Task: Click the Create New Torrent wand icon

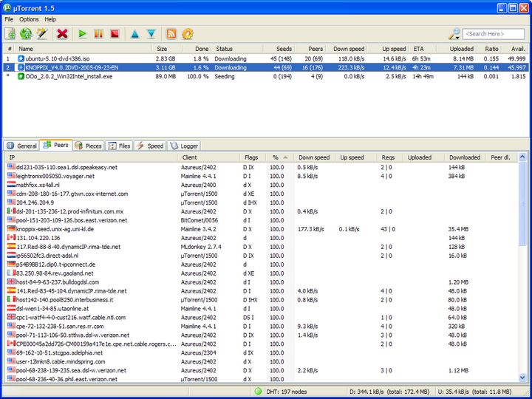Action: (x=42, y=33)
